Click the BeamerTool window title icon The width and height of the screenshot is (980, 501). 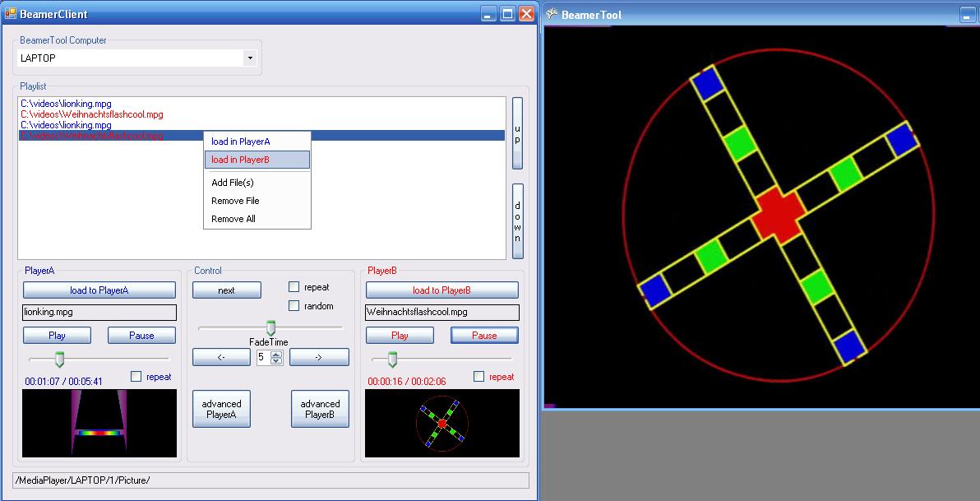click(x=552, y=14)
